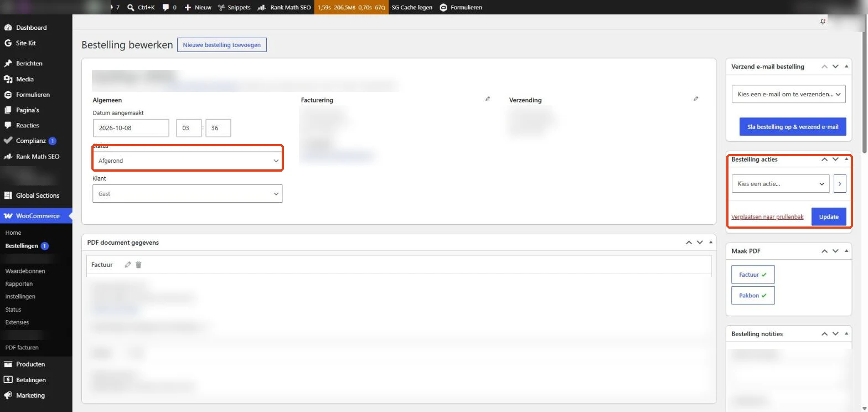Click the Marketing megaphone icon
The width and height of the screenshot is (868, 412).
(8, 395)
